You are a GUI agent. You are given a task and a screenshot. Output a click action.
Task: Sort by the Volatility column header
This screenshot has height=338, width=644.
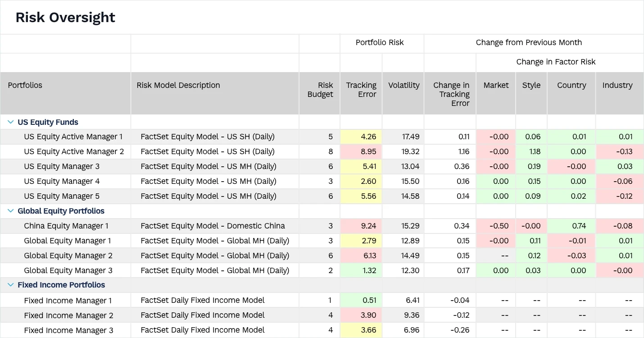pos(403,85)
